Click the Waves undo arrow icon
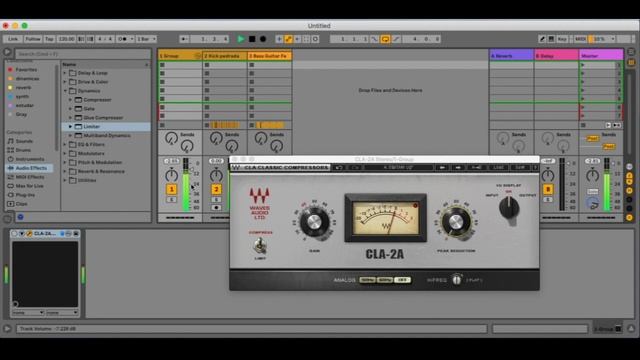Image resolution: width=640 pixels, height=360 pixels. click(x=339, y=167)
